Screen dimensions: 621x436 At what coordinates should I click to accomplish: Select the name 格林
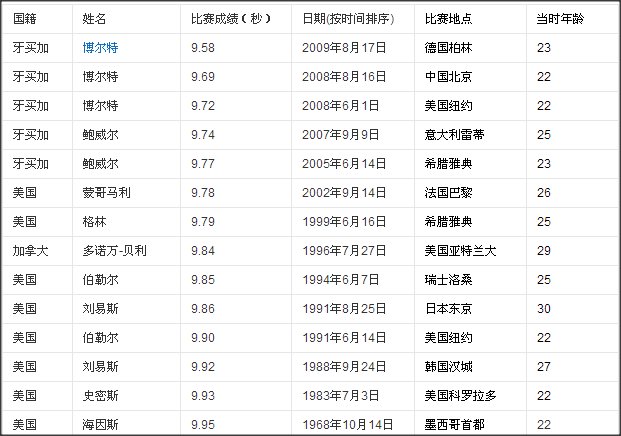(x=94, y=222)
